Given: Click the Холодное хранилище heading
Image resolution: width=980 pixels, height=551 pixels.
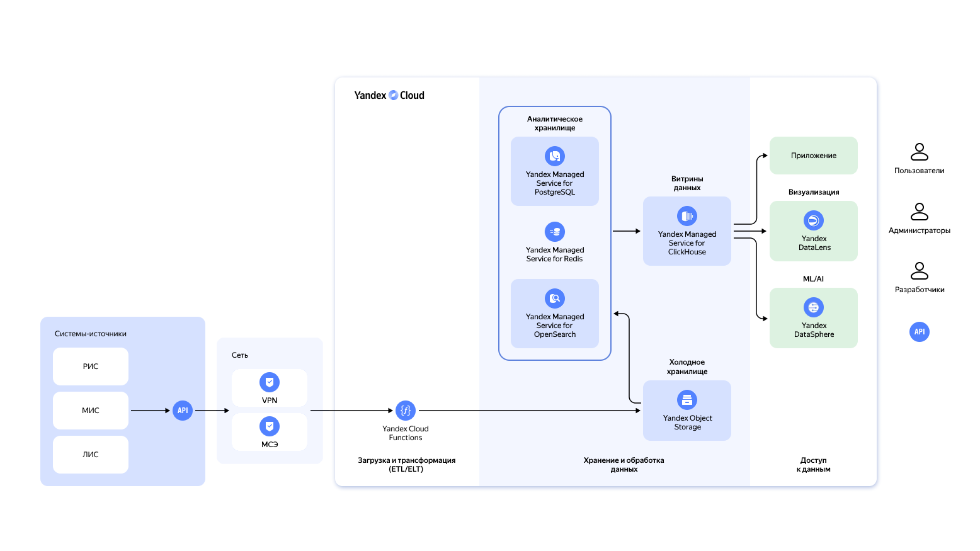Looking at the screenshot, I should [687, 366].
